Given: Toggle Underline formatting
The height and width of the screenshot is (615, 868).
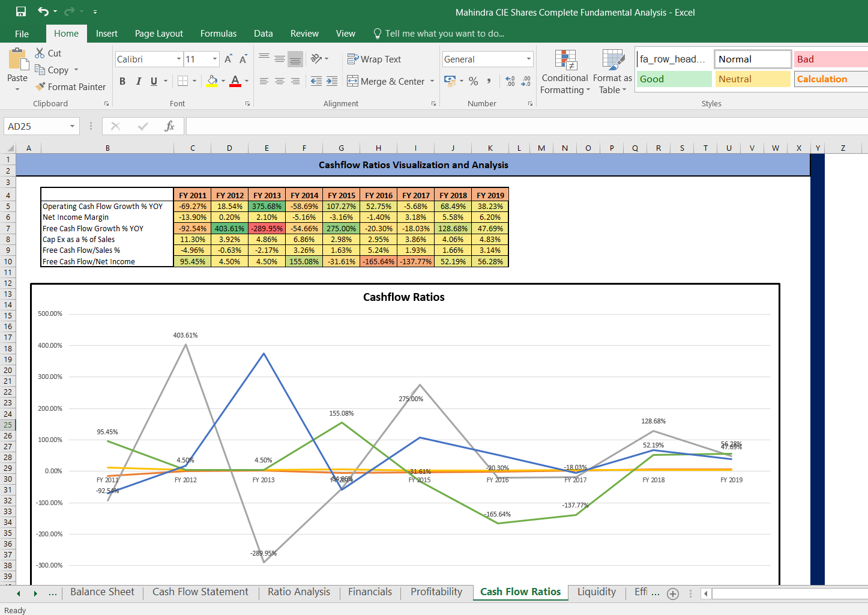Looking at the screenshot, I should point(154,81).
